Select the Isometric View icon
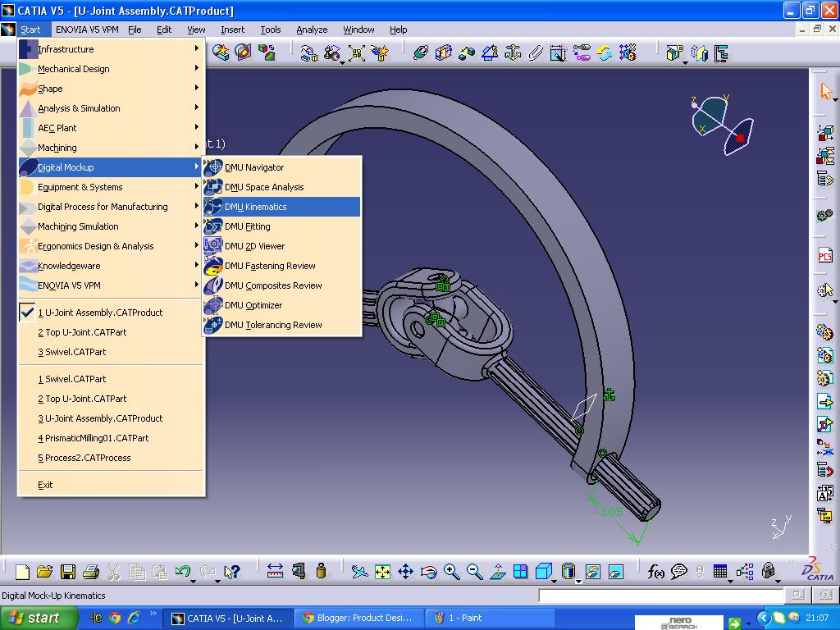Screen dimensions: 840x630 point(543,570)
